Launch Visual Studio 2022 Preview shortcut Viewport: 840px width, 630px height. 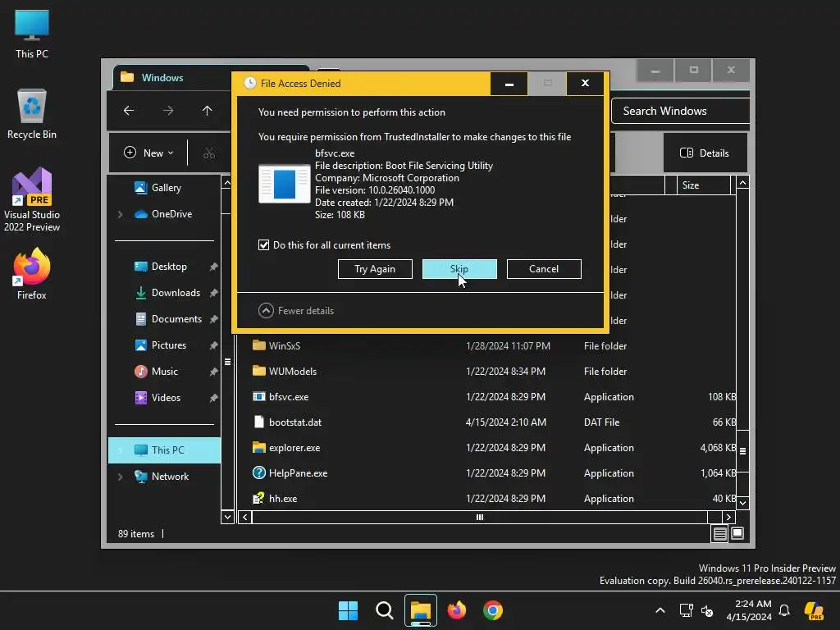coord(32,199)
